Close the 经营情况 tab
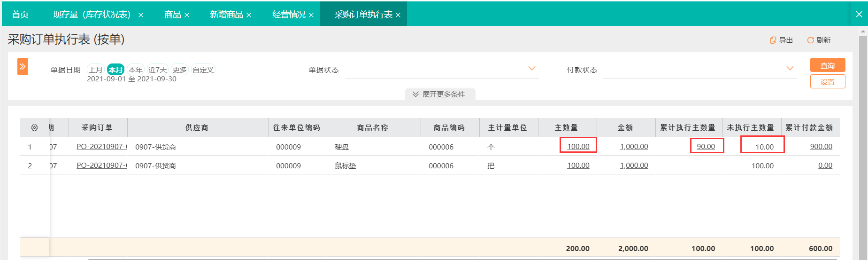 click(x=311, y=15)
